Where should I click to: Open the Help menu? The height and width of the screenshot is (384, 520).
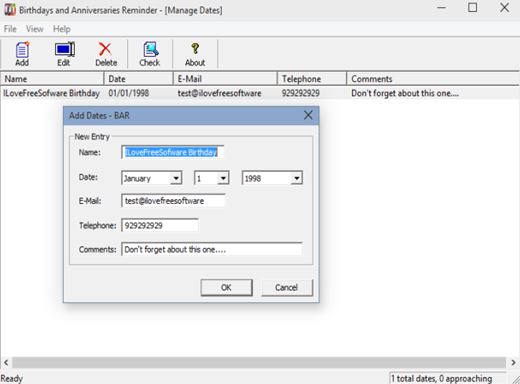tap(62, 29)
